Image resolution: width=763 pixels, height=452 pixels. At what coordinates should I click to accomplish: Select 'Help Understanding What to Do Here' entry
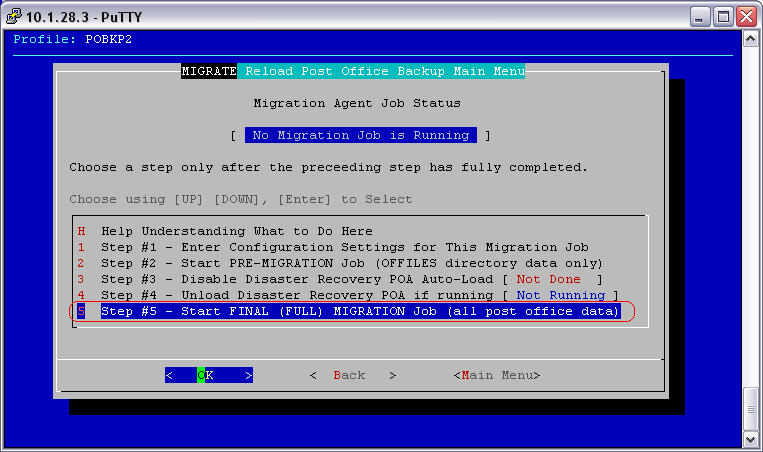point(225,231)
